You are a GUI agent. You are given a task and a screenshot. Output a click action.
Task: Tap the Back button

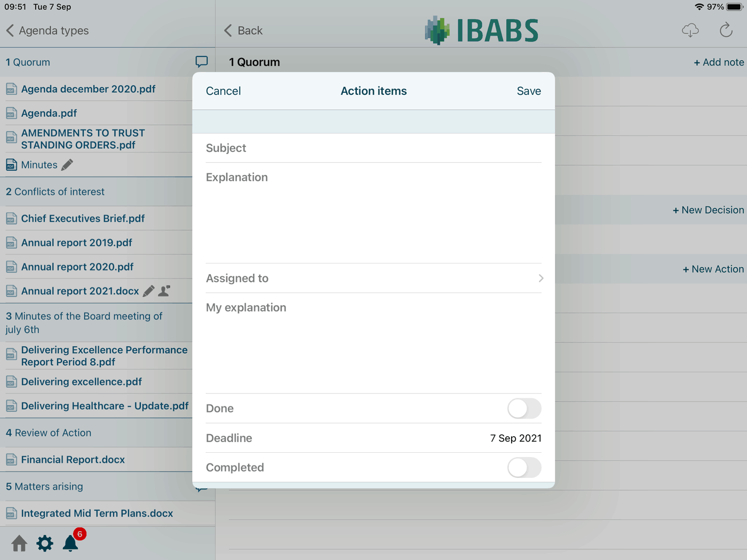coord(243,30)
